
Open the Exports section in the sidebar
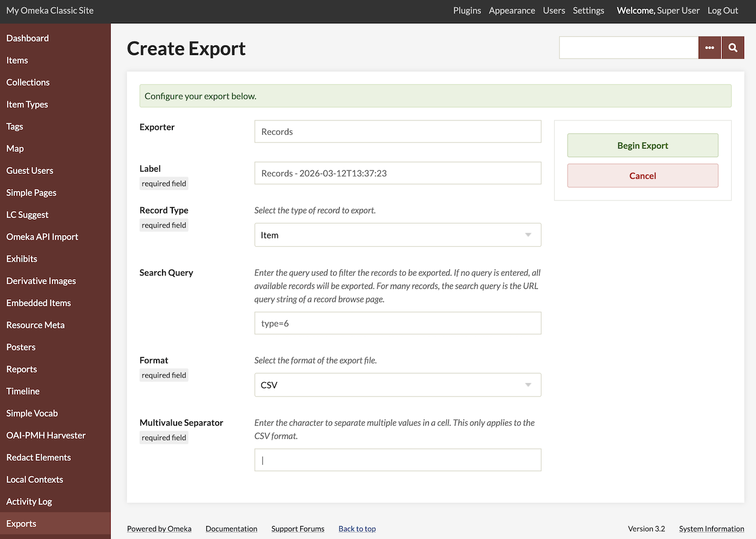pyautogui.click(x=21, y=523)
